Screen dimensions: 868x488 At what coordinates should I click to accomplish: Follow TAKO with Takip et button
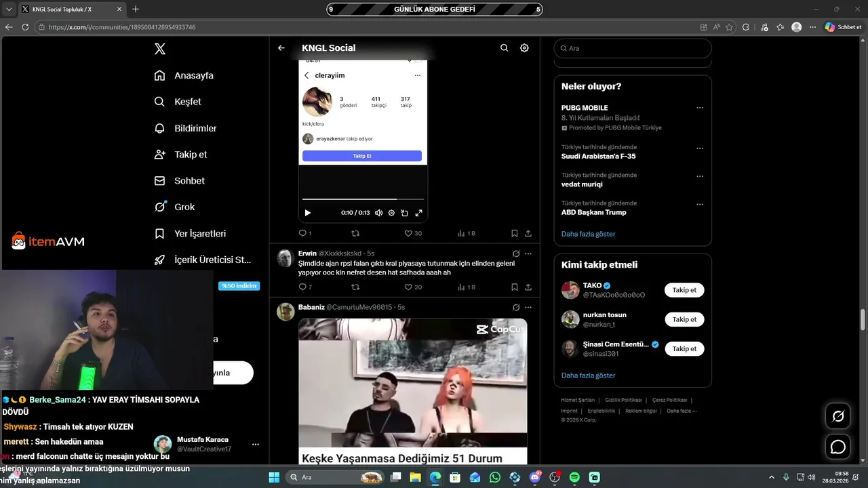click(x=684, y=290)
